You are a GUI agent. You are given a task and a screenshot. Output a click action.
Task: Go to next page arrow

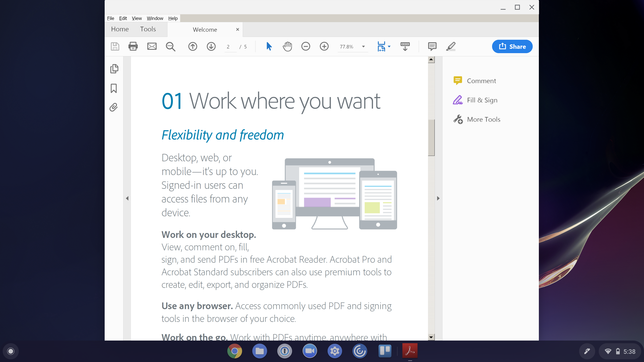tap(211, 46)
